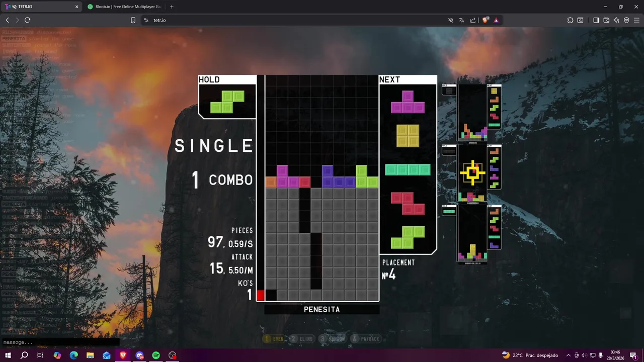Viewport: 644px width, 362px height.
Task: Open File Explorer from the taskbar
Action: coord(90,355)
